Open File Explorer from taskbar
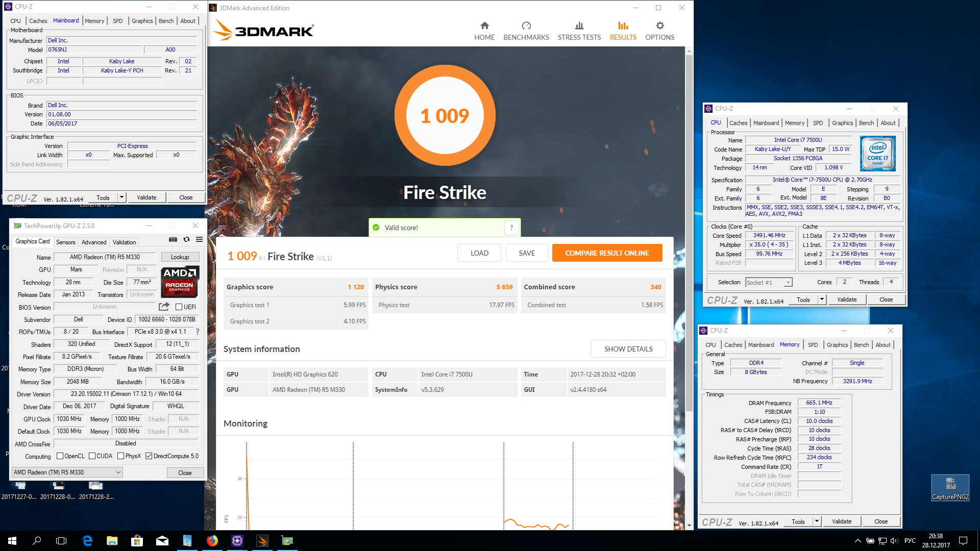The height and width of the screenshot is (551, 980). [x=112, y=541]
